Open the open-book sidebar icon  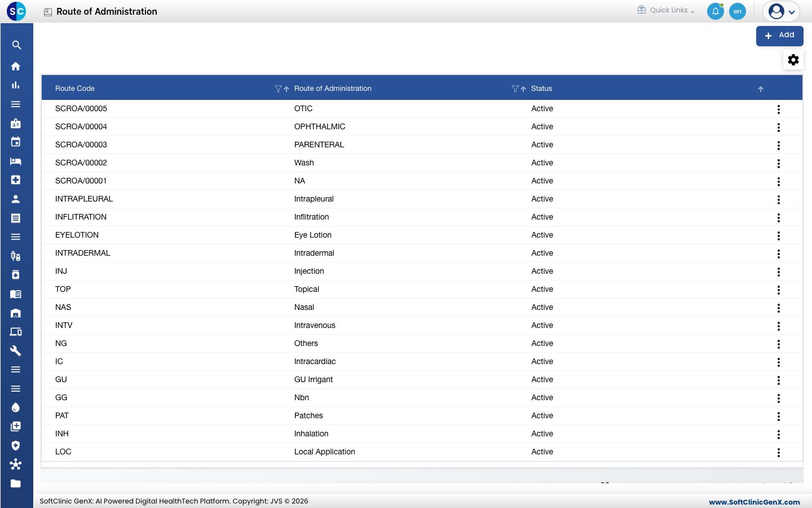[x=16, y=294]
